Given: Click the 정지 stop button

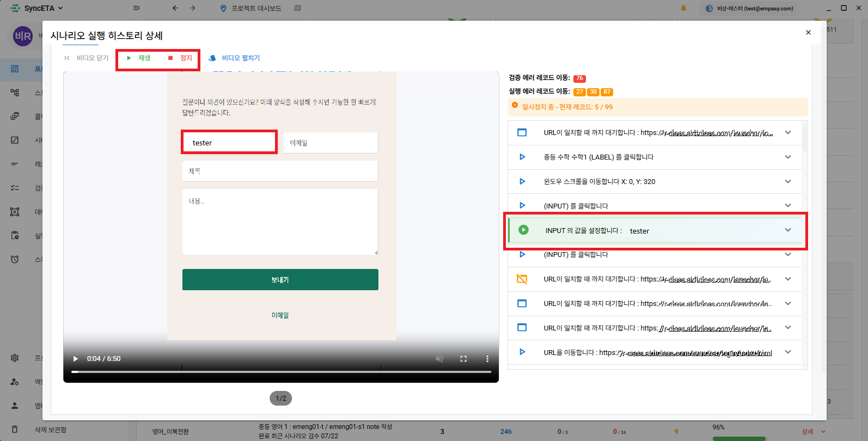Looking at the screenshot, I should 180,58.
